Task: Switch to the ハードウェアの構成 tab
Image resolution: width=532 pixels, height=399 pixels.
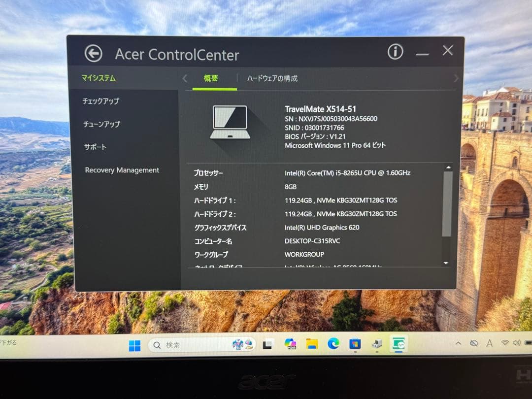Action: pyautogui.click(x=273, y=78)
